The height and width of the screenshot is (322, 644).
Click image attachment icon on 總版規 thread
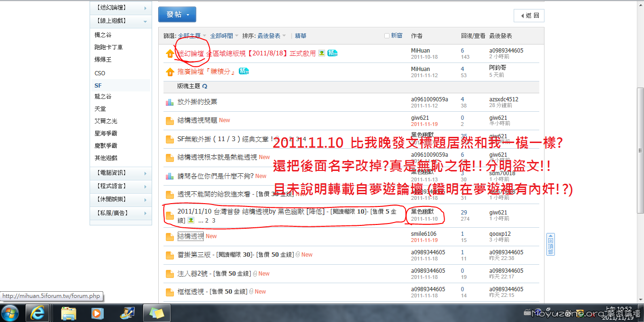coord(322,53)
